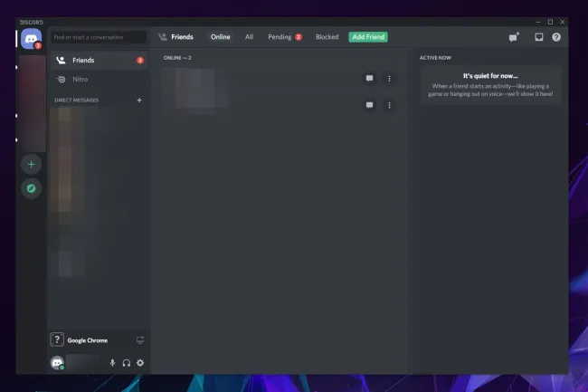This screenshot has height=392, width=588.
Task: Open the Inbox icon
Action: (x=539, y=37)
